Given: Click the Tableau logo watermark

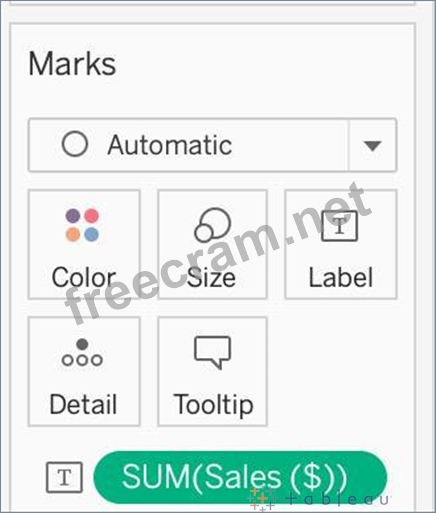Looking at the screenshot, I should 318,499.
